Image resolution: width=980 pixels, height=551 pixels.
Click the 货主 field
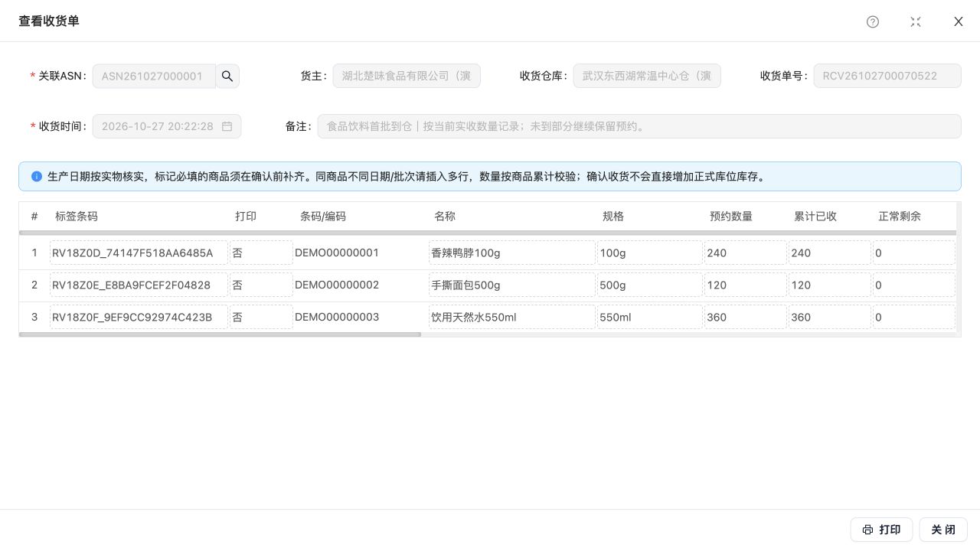coord(407,76)
